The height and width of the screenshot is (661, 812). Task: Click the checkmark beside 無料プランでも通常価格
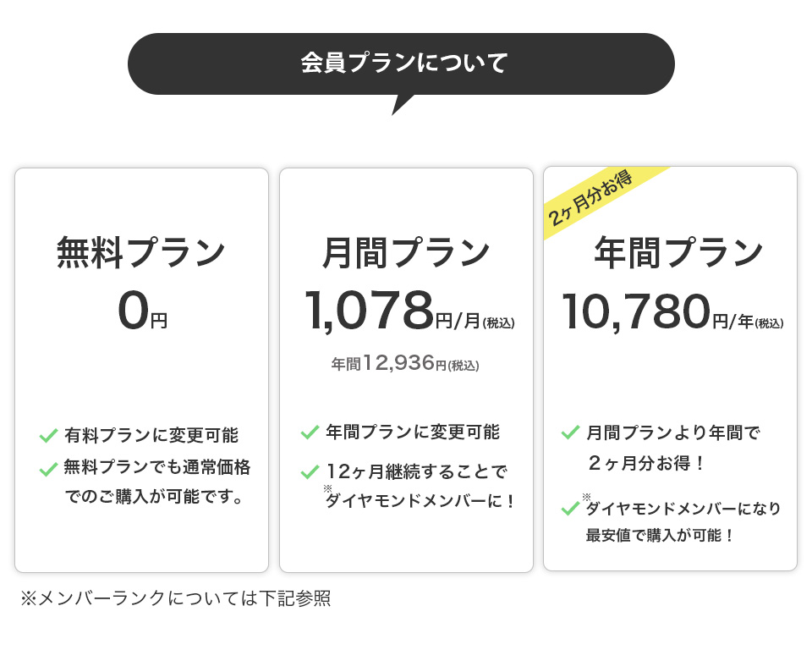tap(48, 468)
